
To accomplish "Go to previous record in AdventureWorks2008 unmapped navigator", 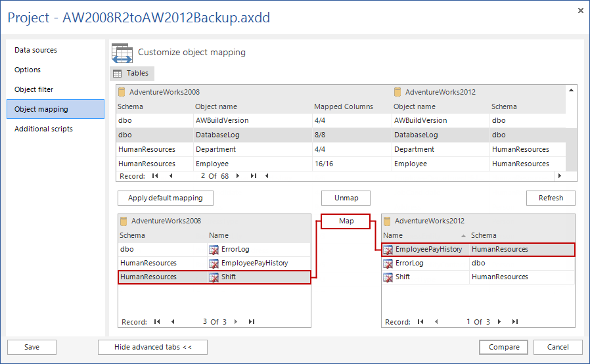I will [173, 321].
